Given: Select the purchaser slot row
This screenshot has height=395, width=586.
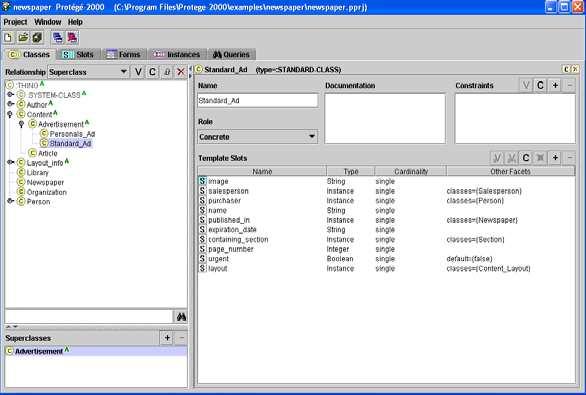Looking at the screenshot, I should (x=386, y=201).
